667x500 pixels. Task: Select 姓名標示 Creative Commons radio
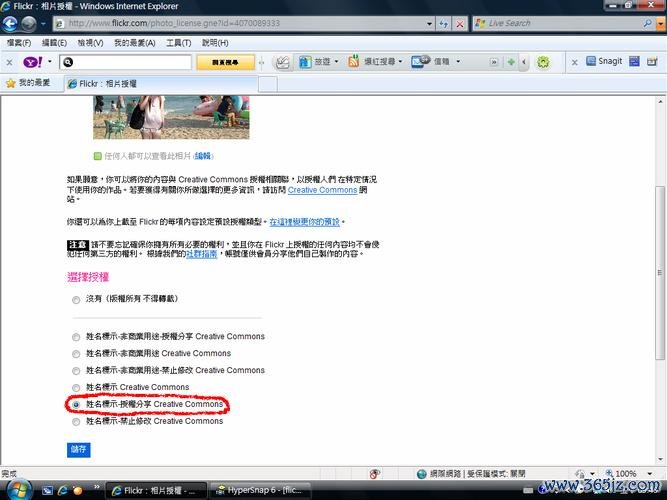(x=76, y=388)
